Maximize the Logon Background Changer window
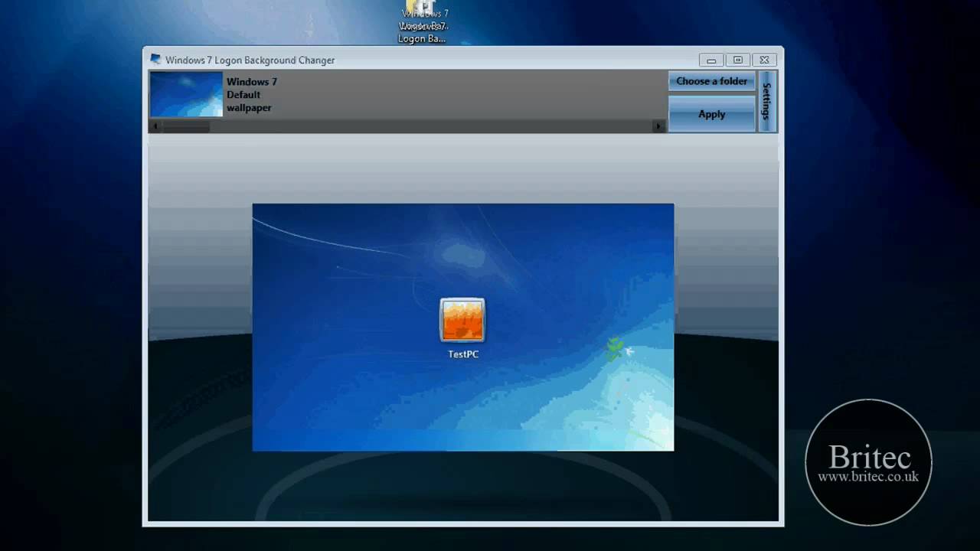The image size is (980, 551). point(738,60)
